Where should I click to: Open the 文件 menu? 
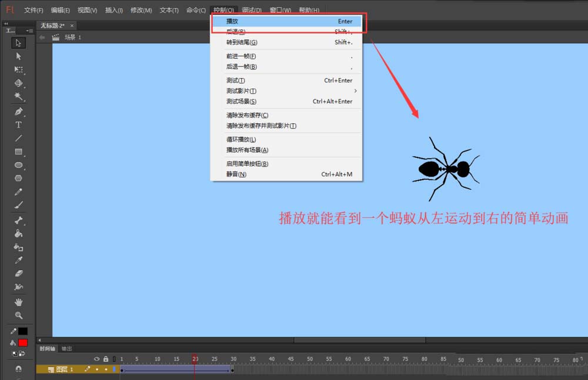coord(34,10)
